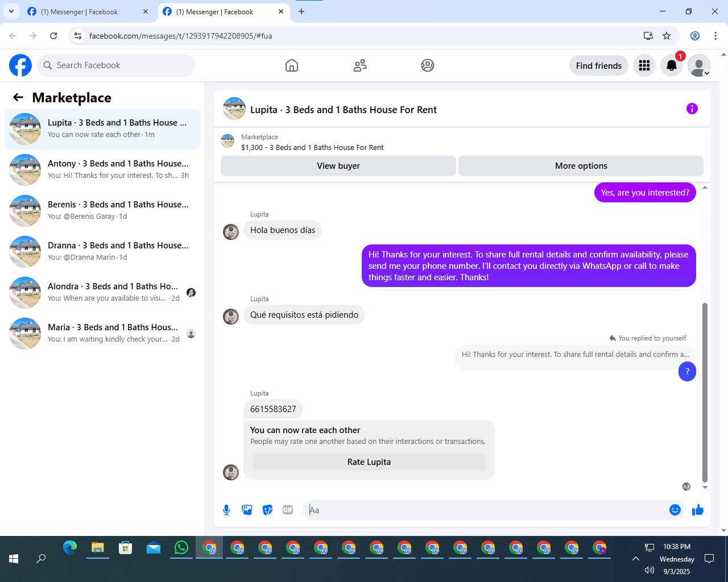Open conversation information purple icon

(x=692, y=109)
